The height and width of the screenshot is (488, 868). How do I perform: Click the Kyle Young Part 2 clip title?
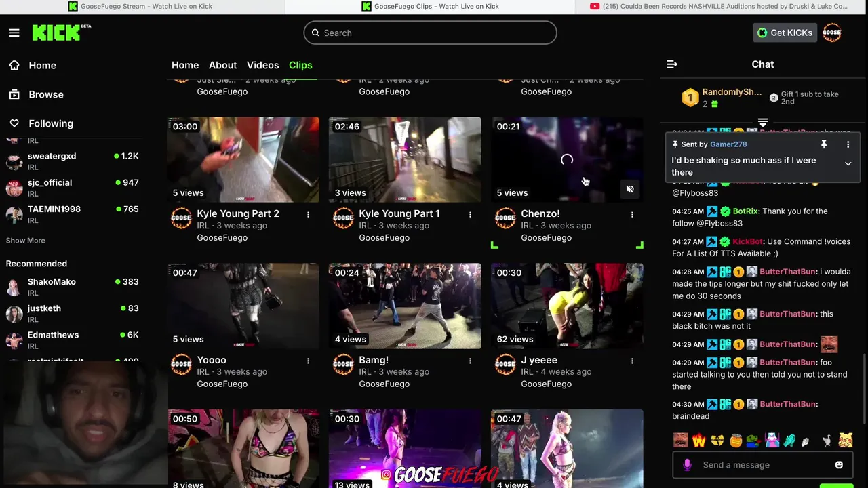pyautogui.click(x=238, y=213)
